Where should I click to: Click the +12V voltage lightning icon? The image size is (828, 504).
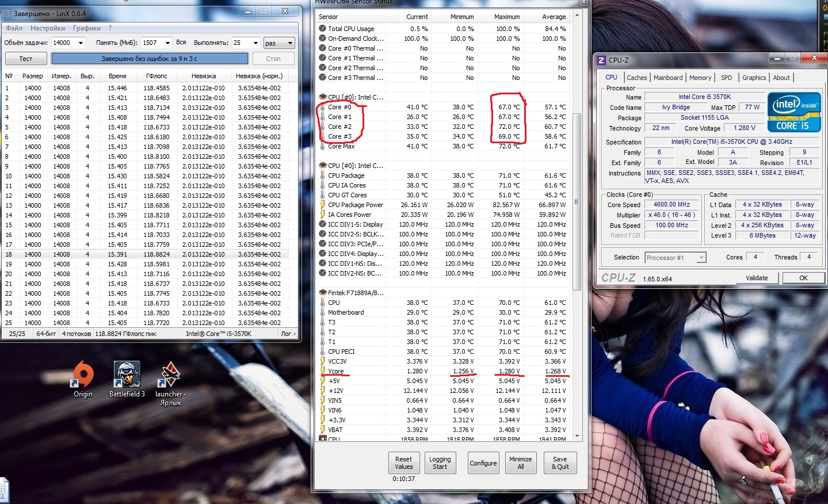[x=323, y=391]
